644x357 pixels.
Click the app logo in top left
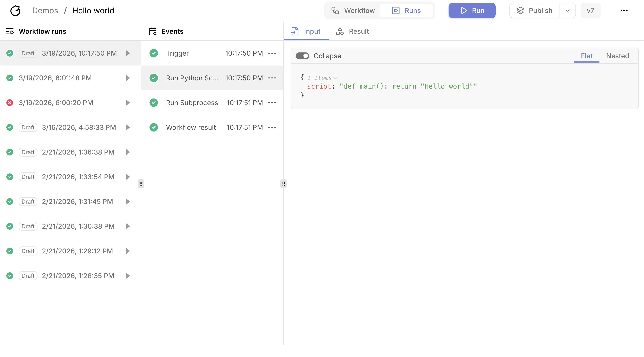click(x=15, y=10)
